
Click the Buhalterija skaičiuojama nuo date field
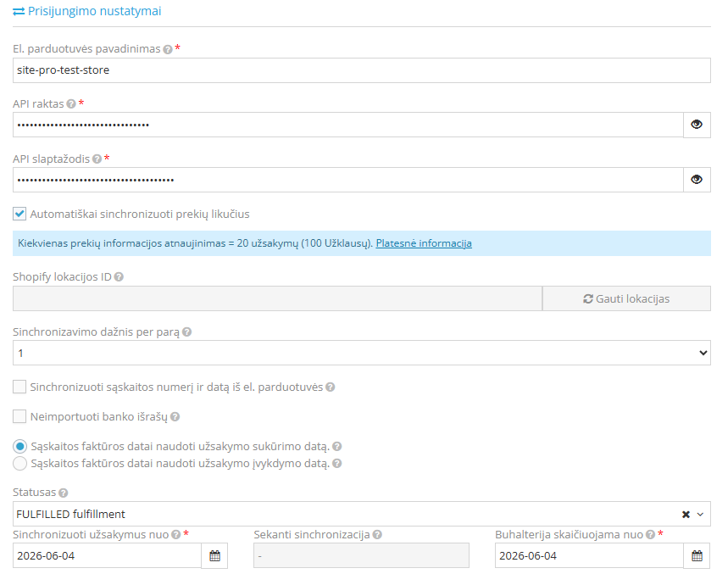pyautogui.click(x=590, y=556)
